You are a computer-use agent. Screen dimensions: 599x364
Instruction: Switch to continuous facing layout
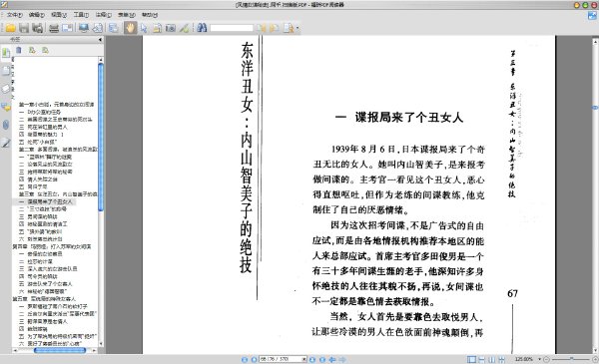point(502,359)
